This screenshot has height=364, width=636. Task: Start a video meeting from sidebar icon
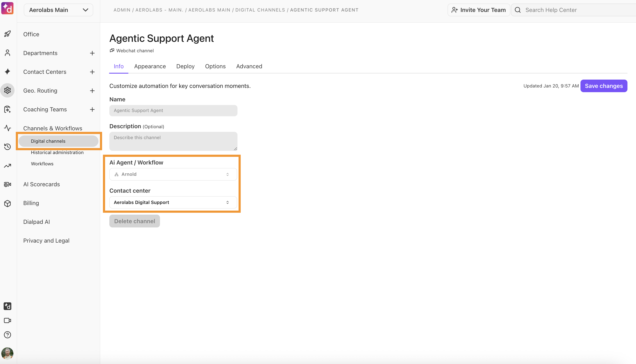tap(7, 320)
